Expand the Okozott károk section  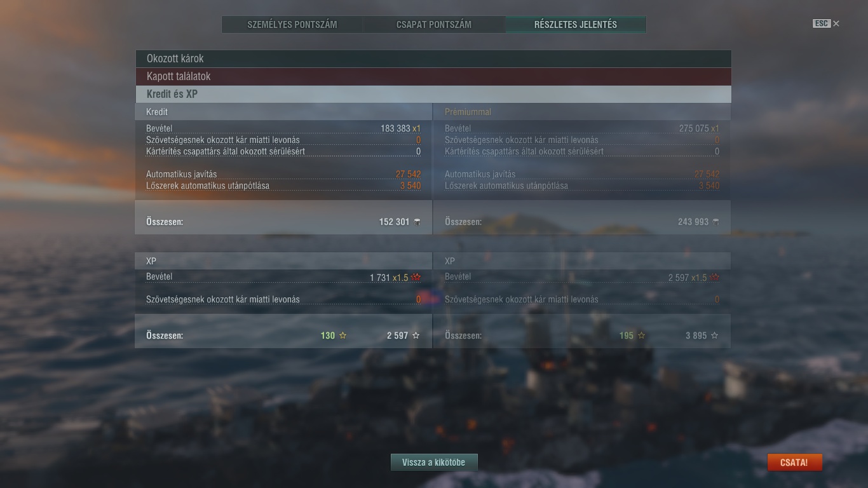point(433,58)
